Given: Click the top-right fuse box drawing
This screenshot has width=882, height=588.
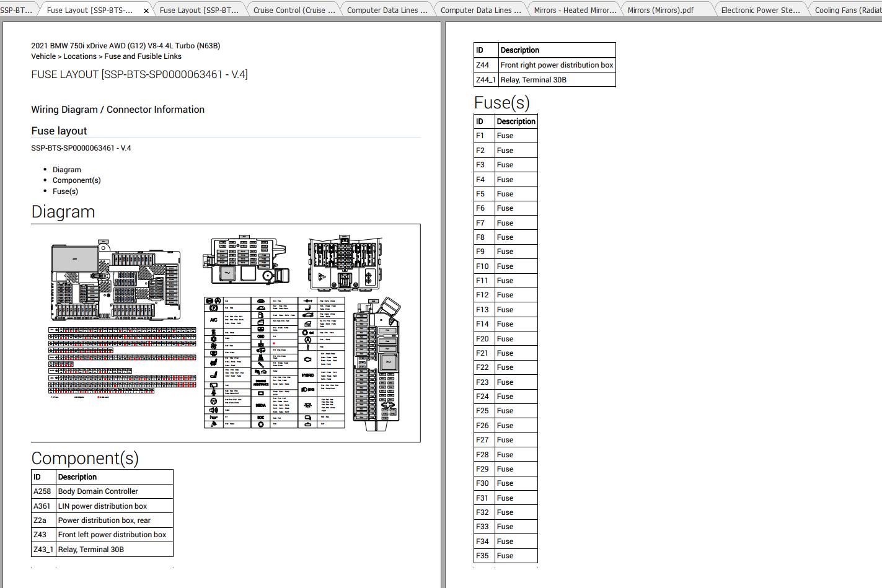Looking at the screenshot, I should (x=345, y=263).
